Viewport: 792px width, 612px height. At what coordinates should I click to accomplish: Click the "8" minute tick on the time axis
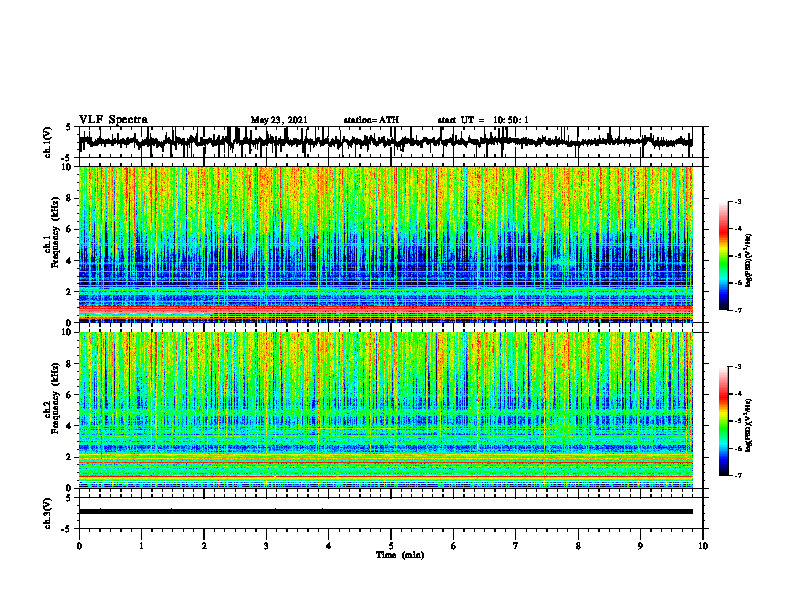click(578, 546)
